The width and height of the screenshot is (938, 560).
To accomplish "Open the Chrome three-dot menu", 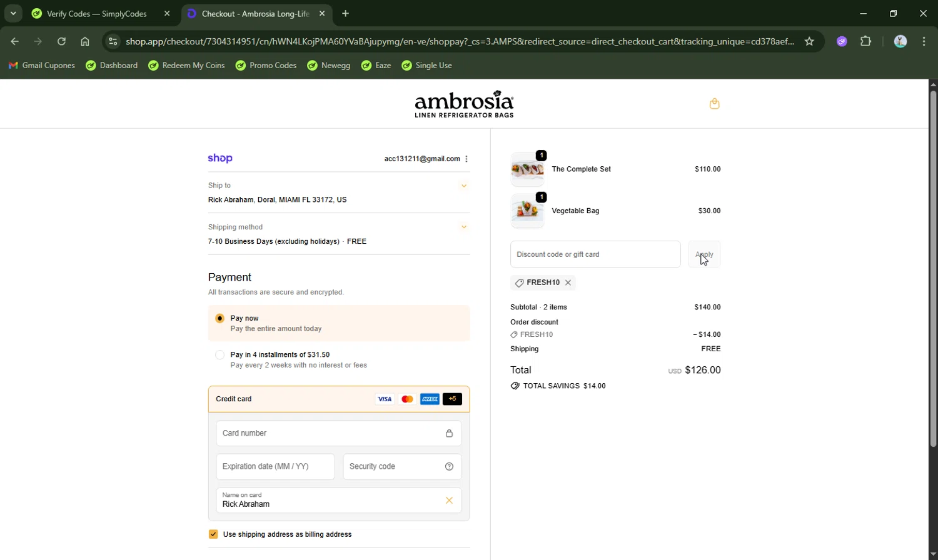I will (924, 41).
